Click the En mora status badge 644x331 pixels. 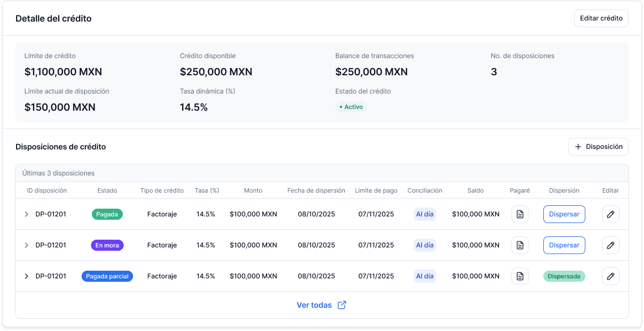[x=107, y=245]
